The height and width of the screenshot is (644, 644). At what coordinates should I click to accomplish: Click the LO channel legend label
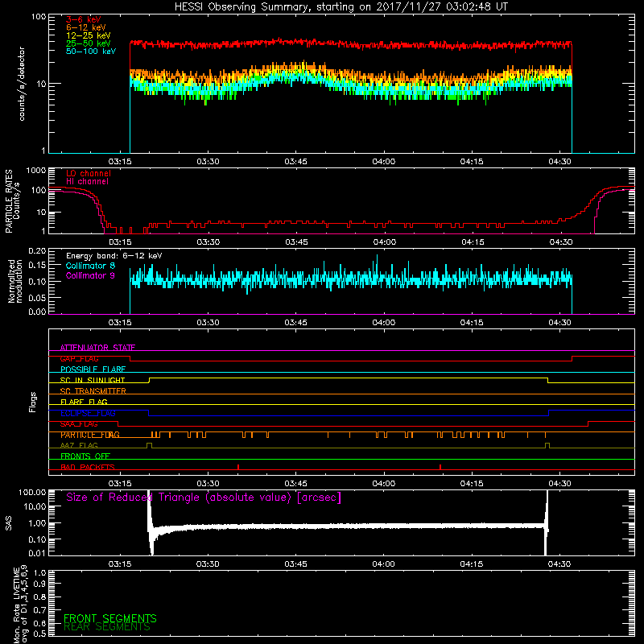coord(89,173)
